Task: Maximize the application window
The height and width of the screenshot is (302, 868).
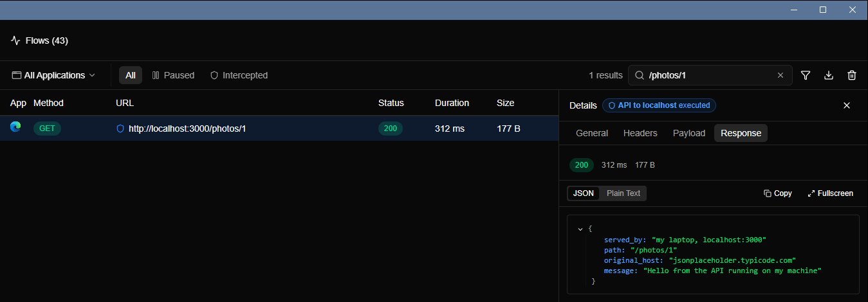Action: click(x=823, y=10)
